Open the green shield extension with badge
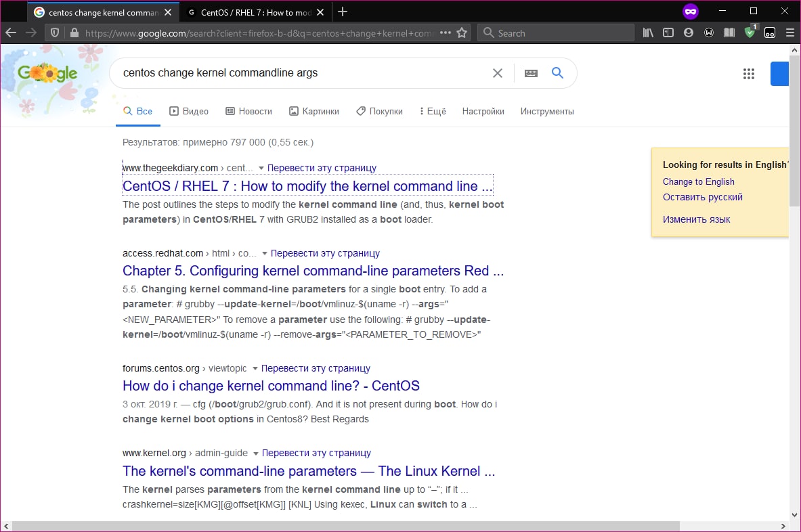The width and height of the screenshot is (801, 532). (x=750, y=32)
